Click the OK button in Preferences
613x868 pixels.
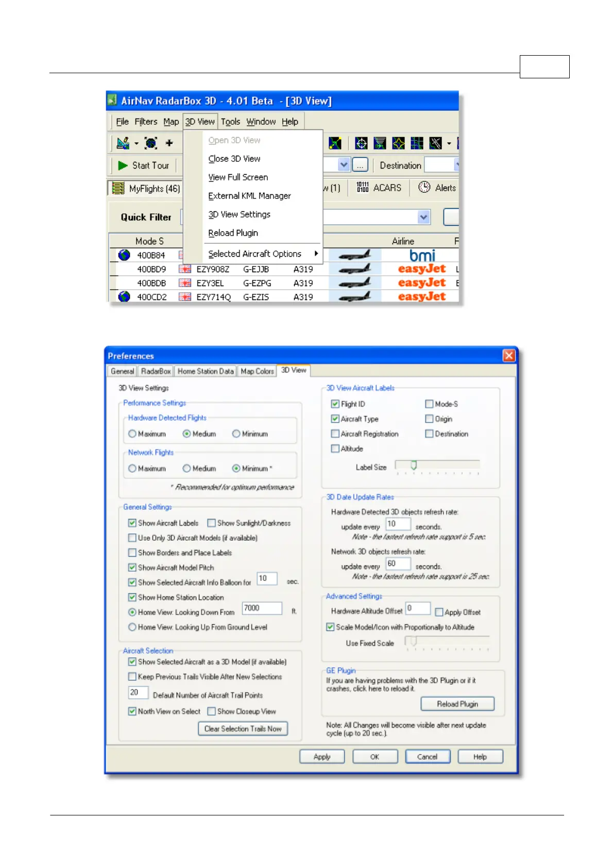(375, 757)
